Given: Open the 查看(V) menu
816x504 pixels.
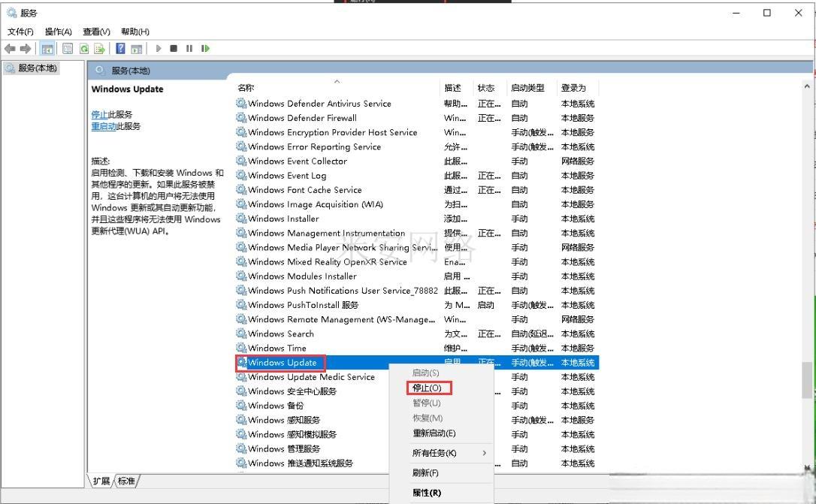Looking at the screenshot, I should coord(96,32).
